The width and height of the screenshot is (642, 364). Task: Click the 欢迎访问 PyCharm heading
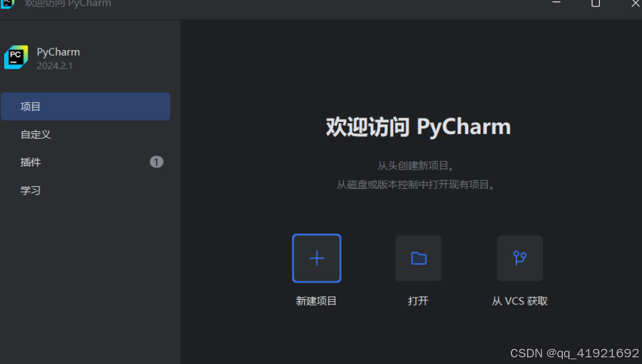click(418, 127)
